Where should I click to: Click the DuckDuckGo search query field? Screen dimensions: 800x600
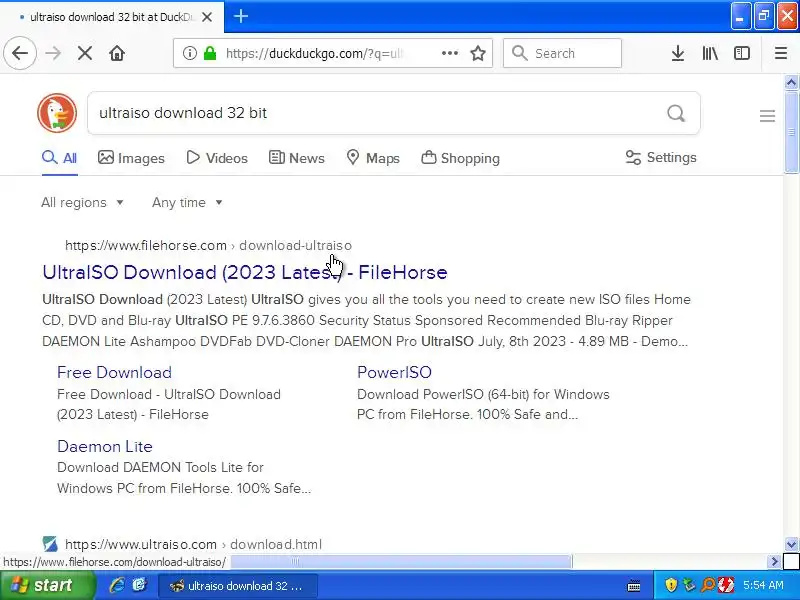pos(378,113)
